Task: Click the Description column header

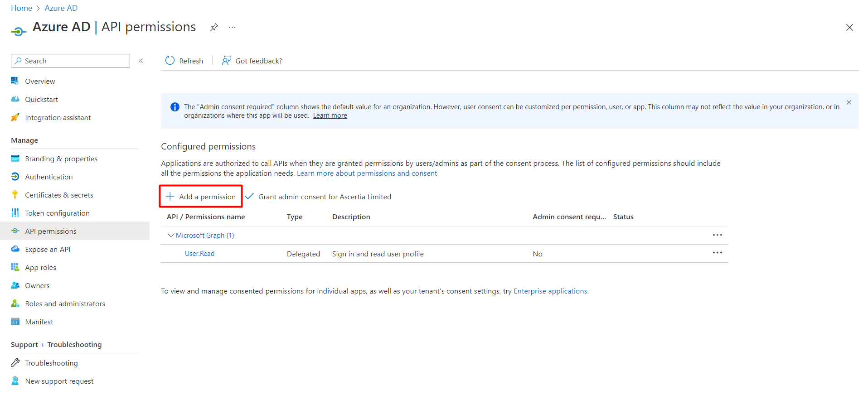Action: pyautogui.click(x=351, y=217)
